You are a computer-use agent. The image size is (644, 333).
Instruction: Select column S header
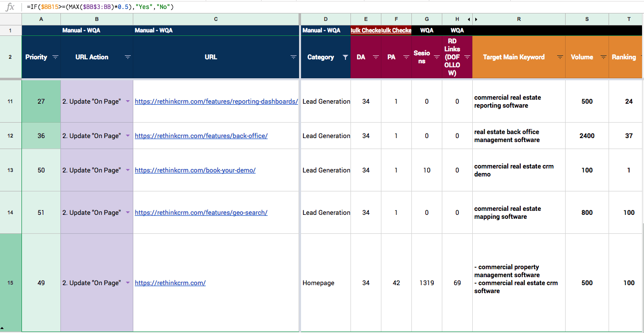587,19
